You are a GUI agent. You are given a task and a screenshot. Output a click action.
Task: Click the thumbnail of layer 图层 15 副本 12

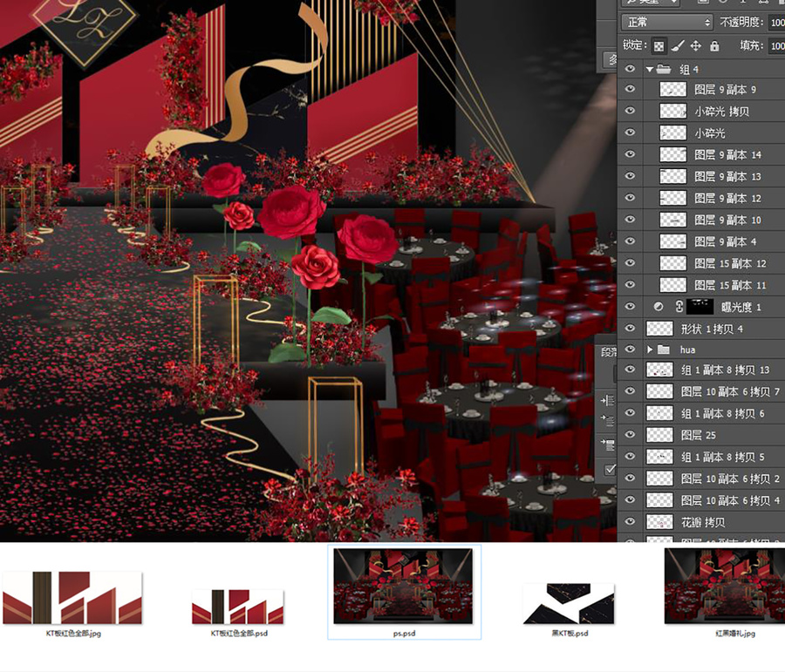672,263
